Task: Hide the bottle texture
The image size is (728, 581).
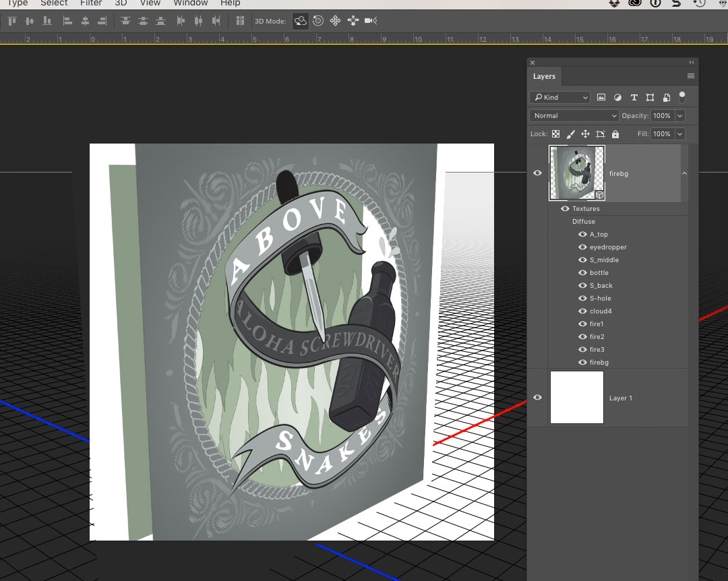Action: tap(582, 273)
